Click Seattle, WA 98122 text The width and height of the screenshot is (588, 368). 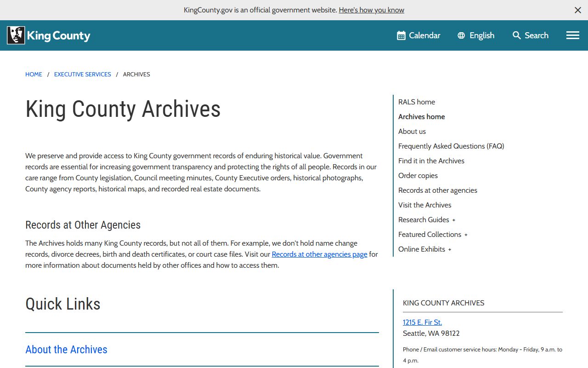point(431,333)
